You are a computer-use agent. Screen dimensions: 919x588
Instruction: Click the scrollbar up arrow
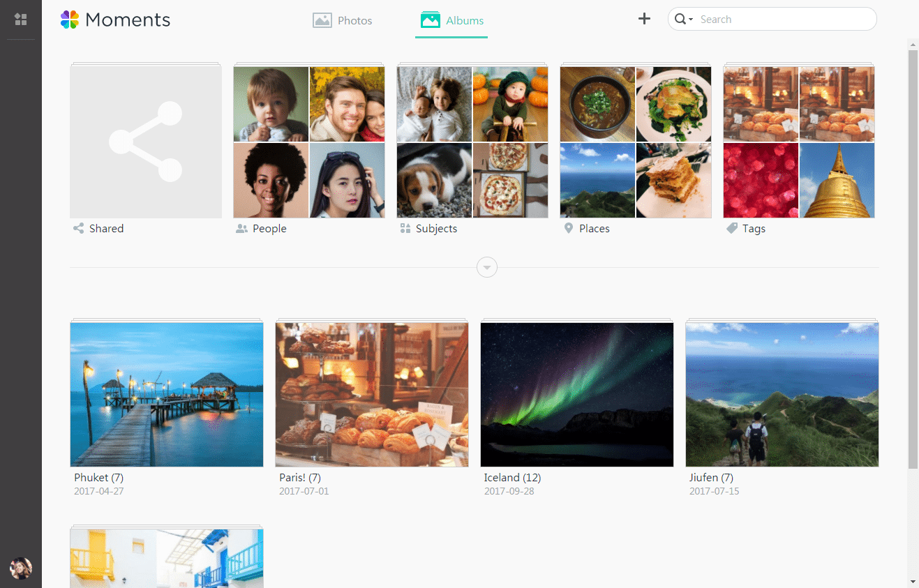[x=913, y=44]
